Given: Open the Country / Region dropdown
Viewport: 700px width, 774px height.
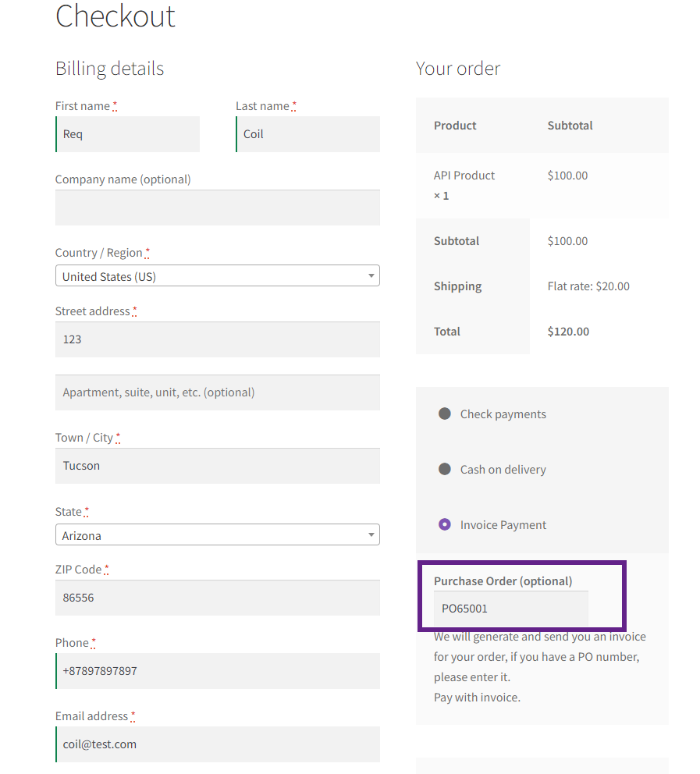Looking at the screenshot, I should tap(217, 275).
